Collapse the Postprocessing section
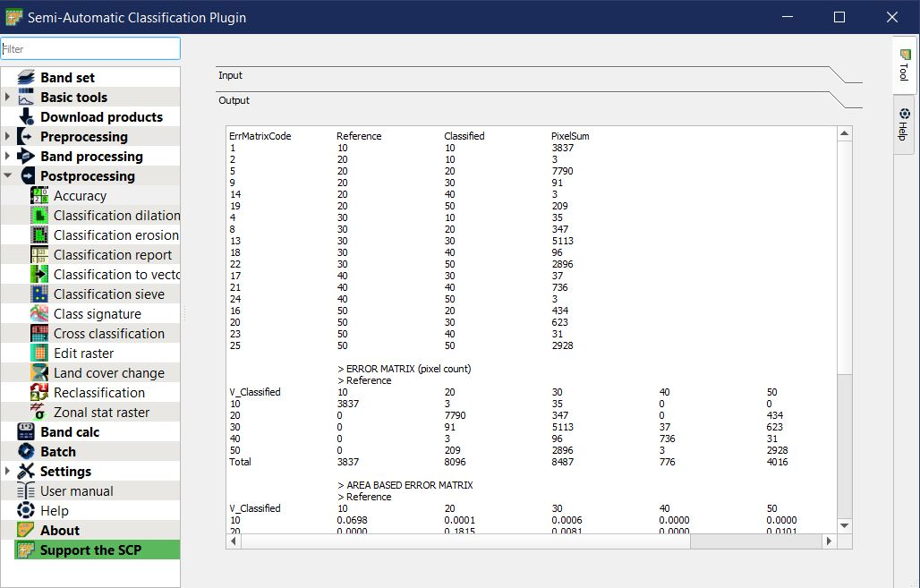This screenshot has height=588, width=920. (x=8, y=176)
